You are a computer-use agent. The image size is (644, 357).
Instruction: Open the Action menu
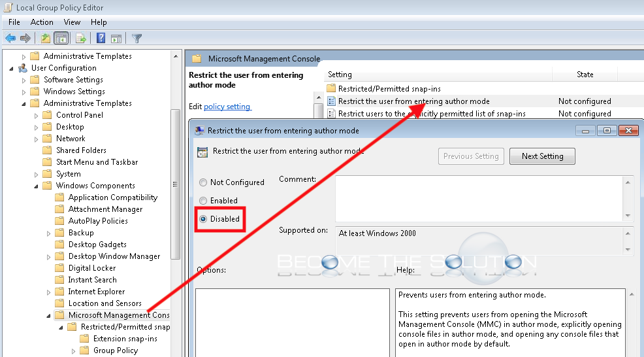[x=42, y=22]
